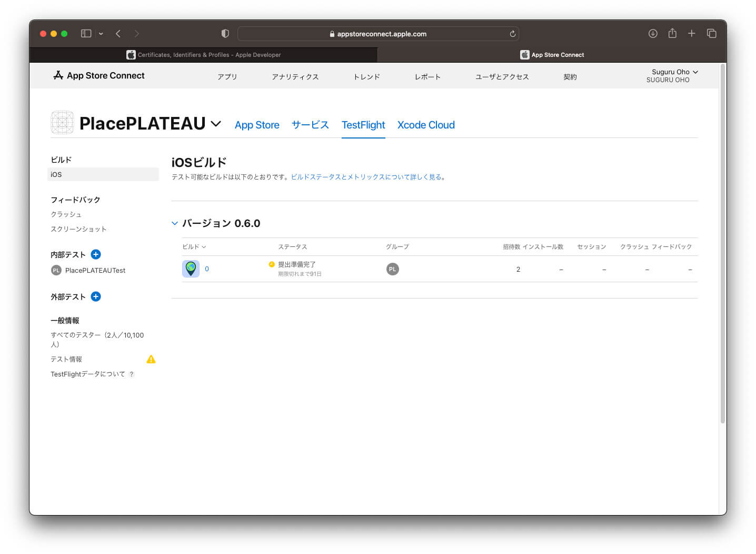Click the 期限切れまで91日 expiry text
756x554 pixels.
pos(300,274)
